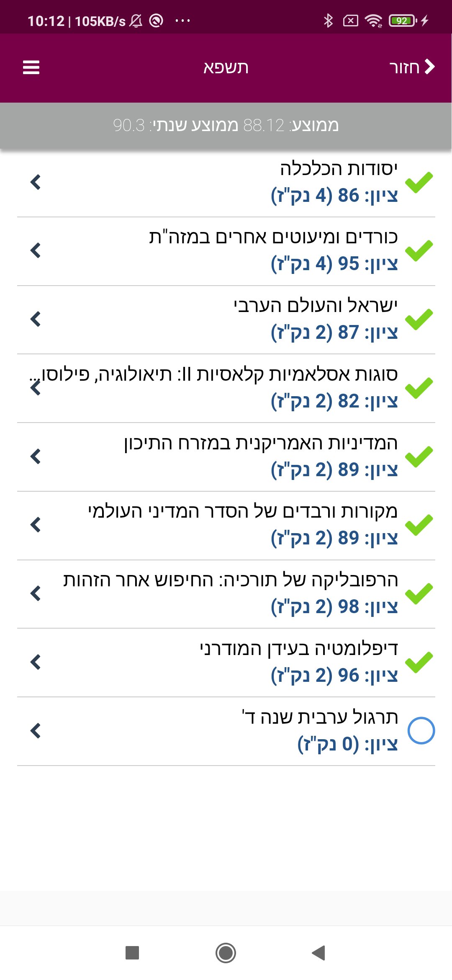This screenshot has width=452, height=980.
Task: Tap the חזור back arrow icon
Action: (430, 67)
